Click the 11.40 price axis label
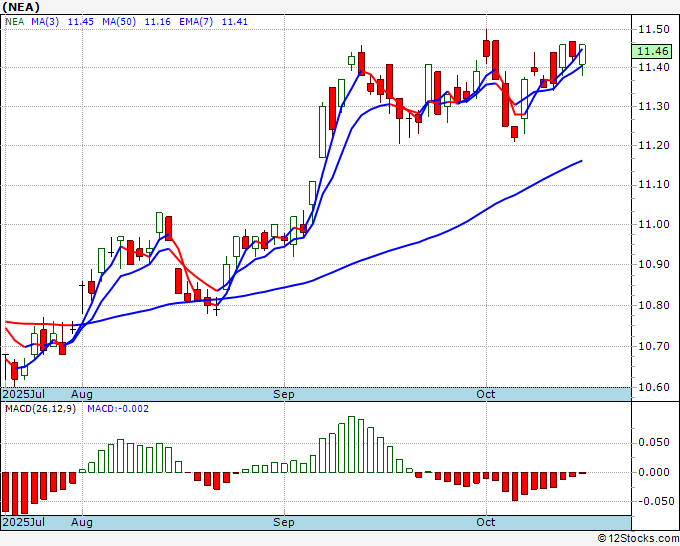The height and width of the screenshot is (546, 680). pyautogui.click(x=654, y=67)
